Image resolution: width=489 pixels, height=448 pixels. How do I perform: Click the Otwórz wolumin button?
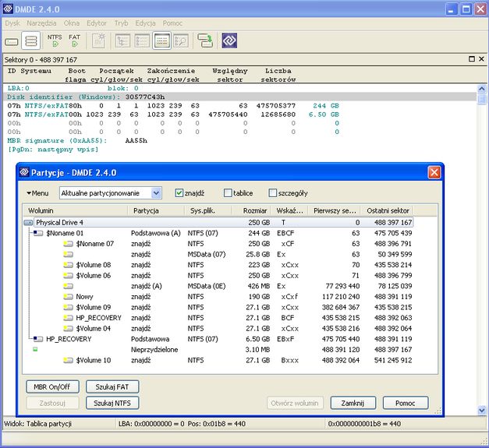click(295, 403)
